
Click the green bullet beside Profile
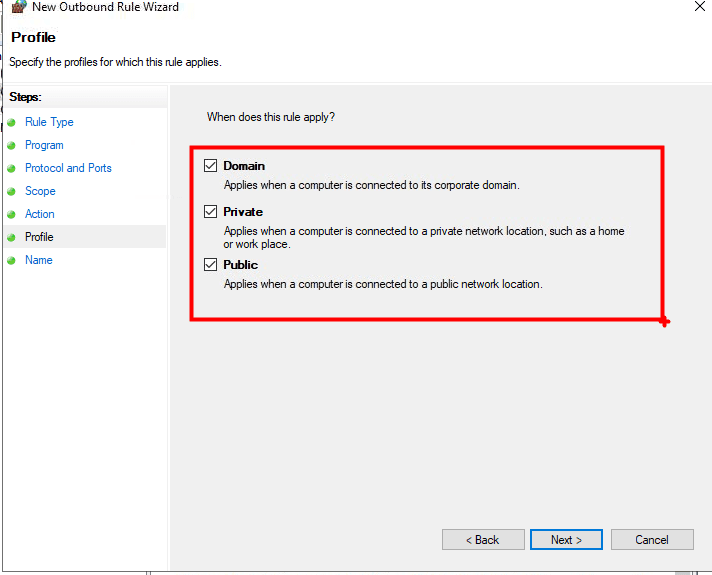point(12,238)
